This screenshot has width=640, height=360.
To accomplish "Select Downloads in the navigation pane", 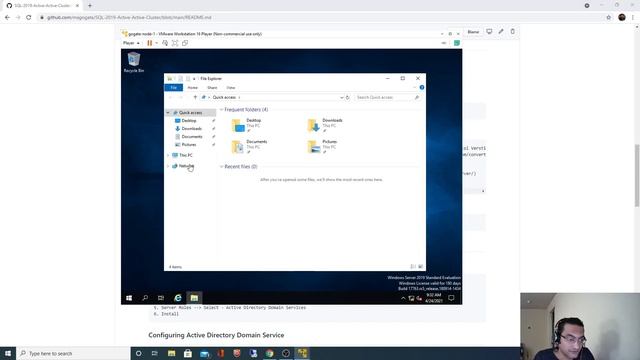I will [191, 129].
